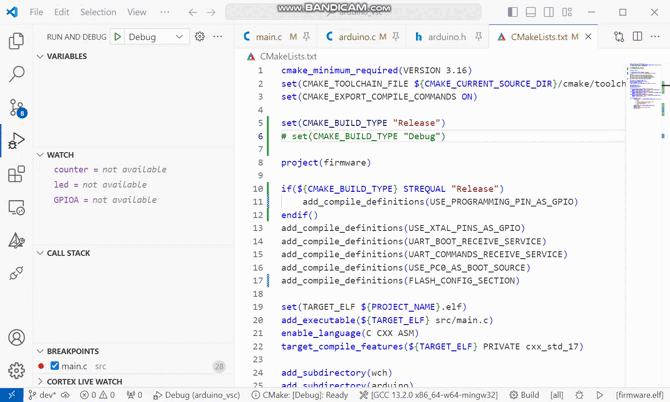Start debugging with green play button
Viewport: 670px width, 402px height.
[x=118, y=37]
